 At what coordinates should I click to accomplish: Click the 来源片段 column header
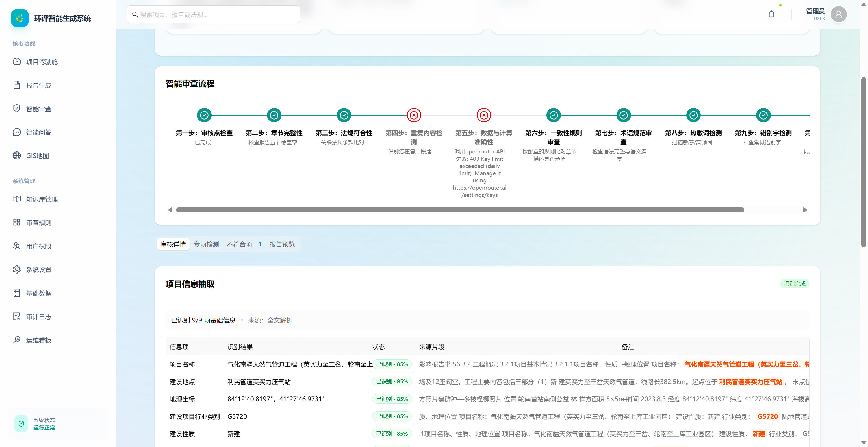[432, 347]
